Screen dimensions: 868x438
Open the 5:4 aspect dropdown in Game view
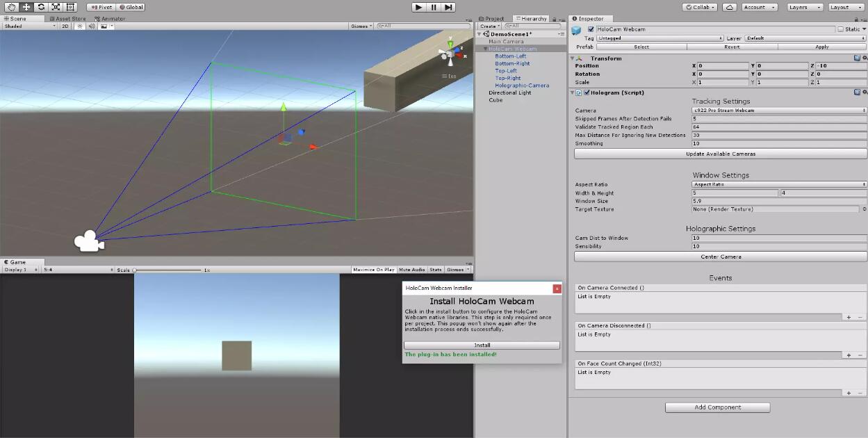click(x=77, y=270)
